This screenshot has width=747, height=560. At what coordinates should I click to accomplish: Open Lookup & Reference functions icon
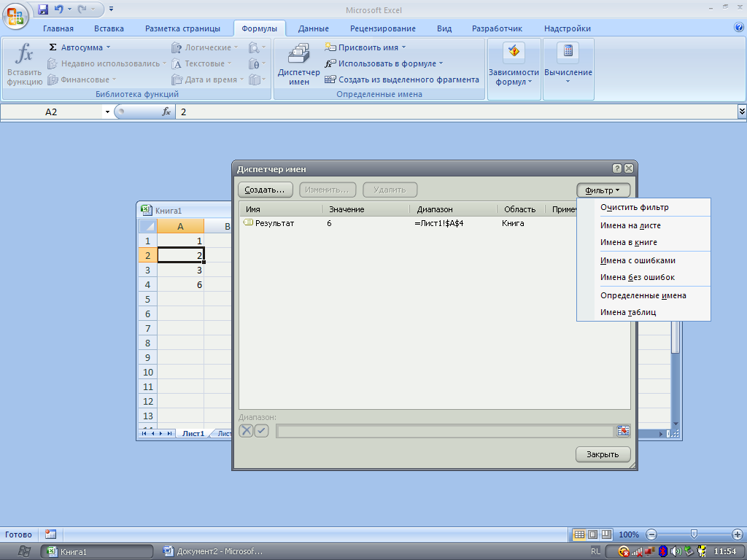click(x=257, y=47)
